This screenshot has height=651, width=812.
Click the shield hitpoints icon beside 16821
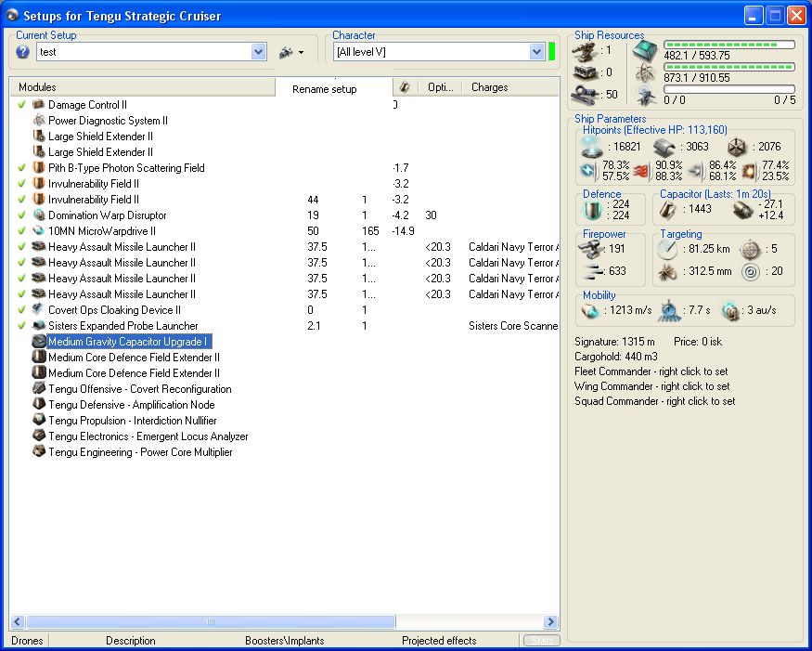click(590, 147)
